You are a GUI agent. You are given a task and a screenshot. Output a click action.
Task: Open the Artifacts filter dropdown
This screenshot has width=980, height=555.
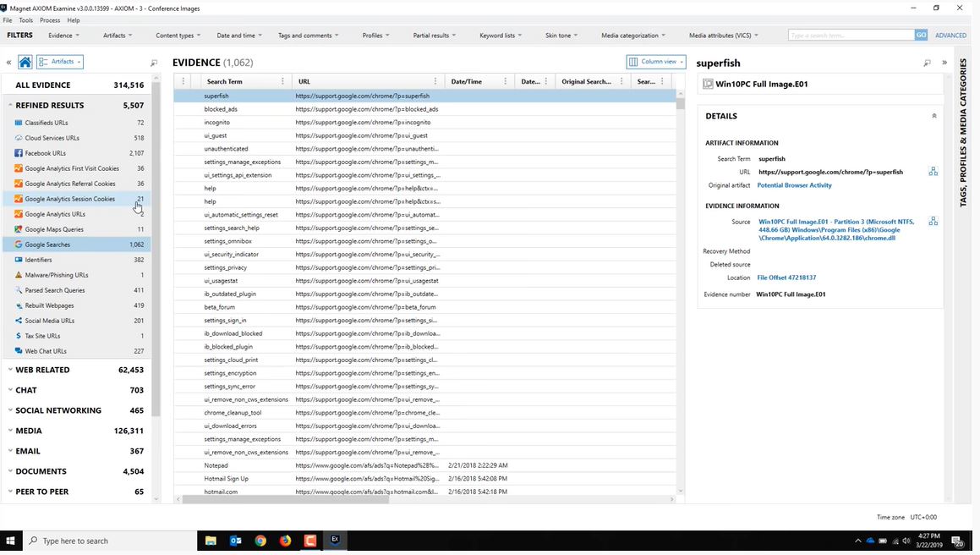(118, 36)
